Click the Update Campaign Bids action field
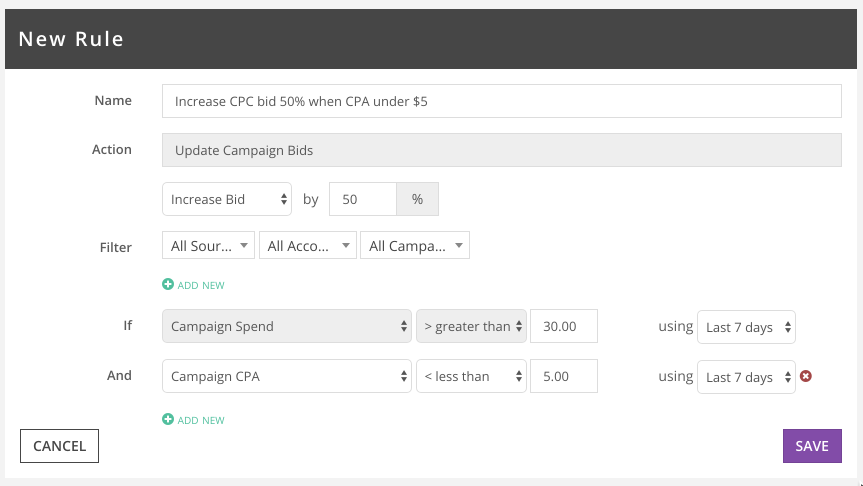This screenshot has width=863, height=486. click(x=502, y=150)
